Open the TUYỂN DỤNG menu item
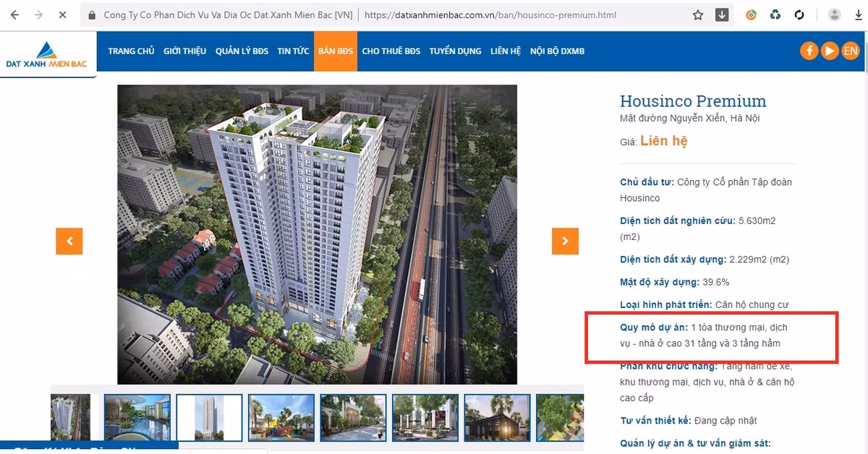This screenshot has height=454, width=868. click(x=455, y=51)
